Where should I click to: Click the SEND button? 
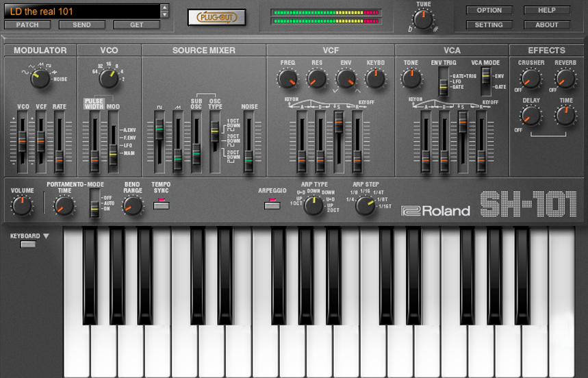tap(81, 25)
